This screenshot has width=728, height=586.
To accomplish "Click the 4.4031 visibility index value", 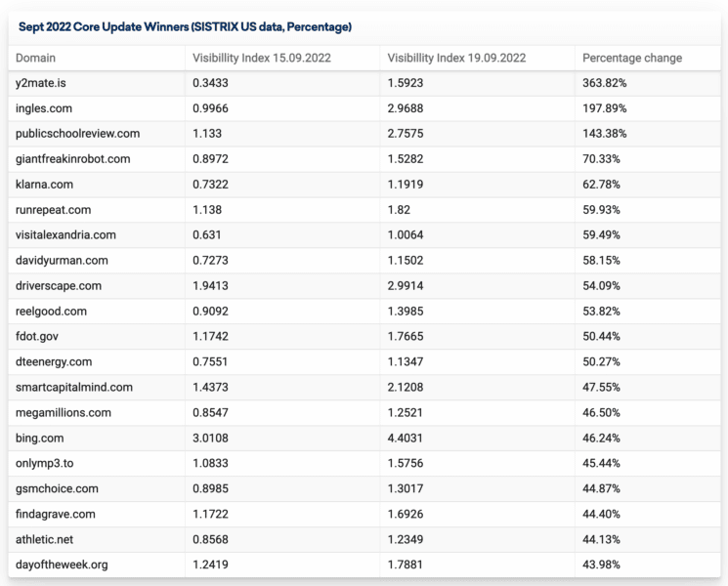I will click(x=407, y=439).
